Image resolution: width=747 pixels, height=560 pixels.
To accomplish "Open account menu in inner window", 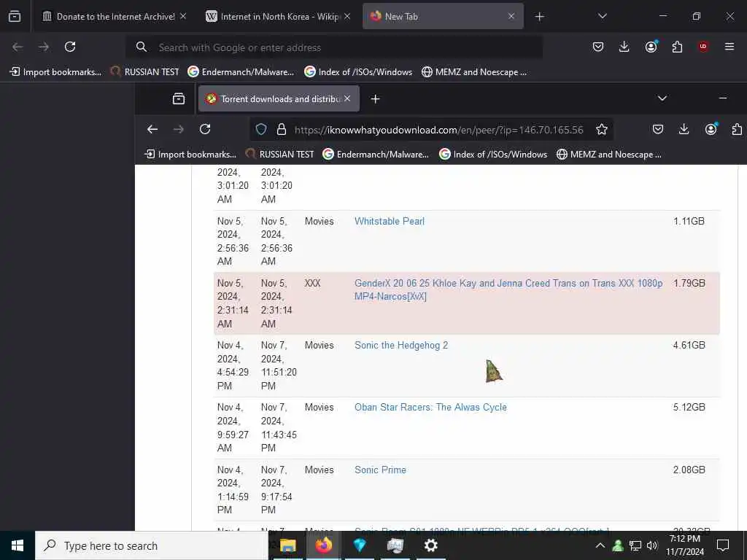I will [711, 129].
